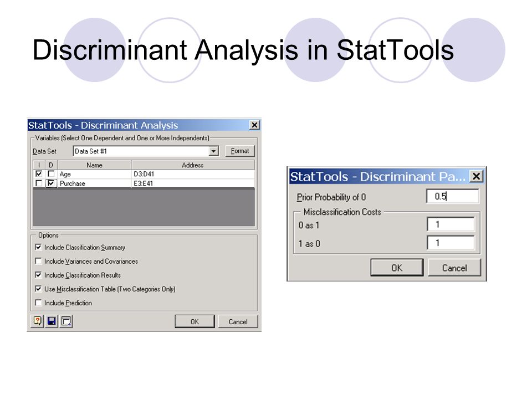Enable Include Prediction checkbox
Viewport: 532px width, 399px height.
pyautogui.click(x=38, y=303)
